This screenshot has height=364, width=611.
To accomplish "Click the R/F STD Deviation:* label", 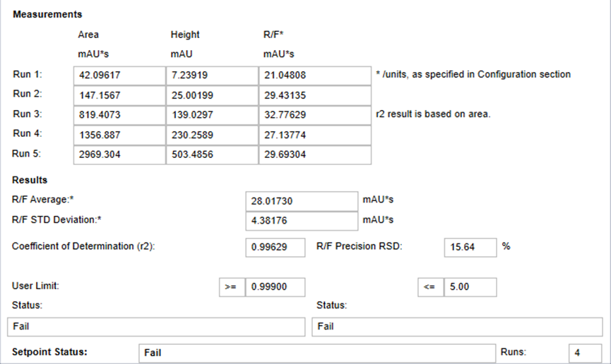I will tap(57, 220).
